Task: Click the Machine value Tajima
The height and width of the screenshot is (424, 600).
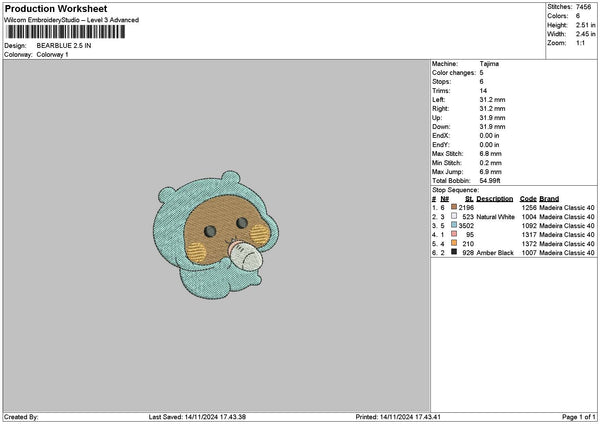Action: coord(489,64)
